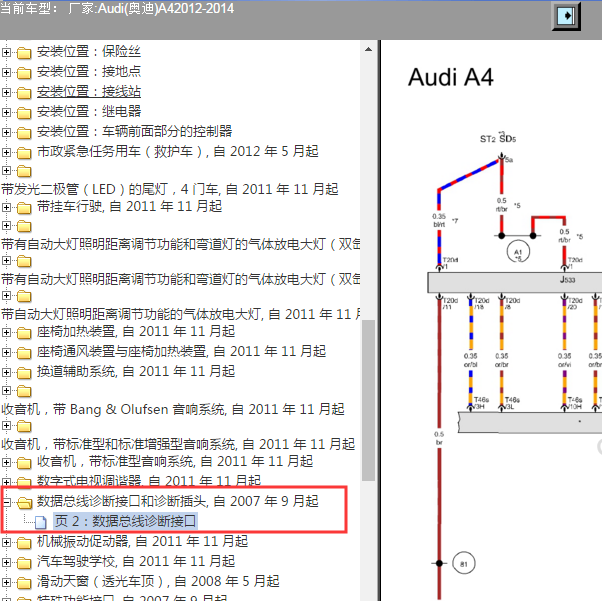The height and width of the screenshot is (601, 602).
Task: Expand the 安装位置：保险丝 folder
Action: (x=6, y=52)
